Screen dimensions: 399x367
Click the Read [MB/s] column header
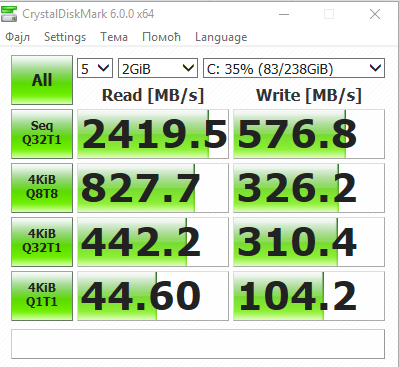pos(153,95)
